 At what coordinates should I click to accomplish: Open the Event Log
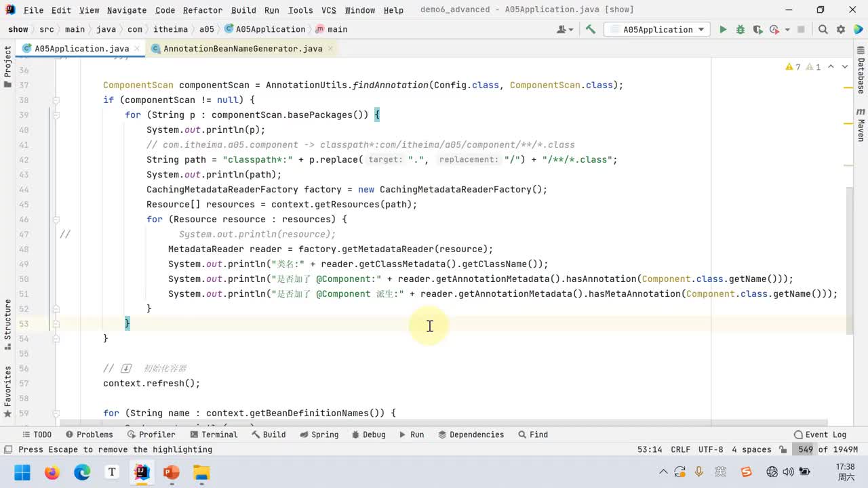820,434
